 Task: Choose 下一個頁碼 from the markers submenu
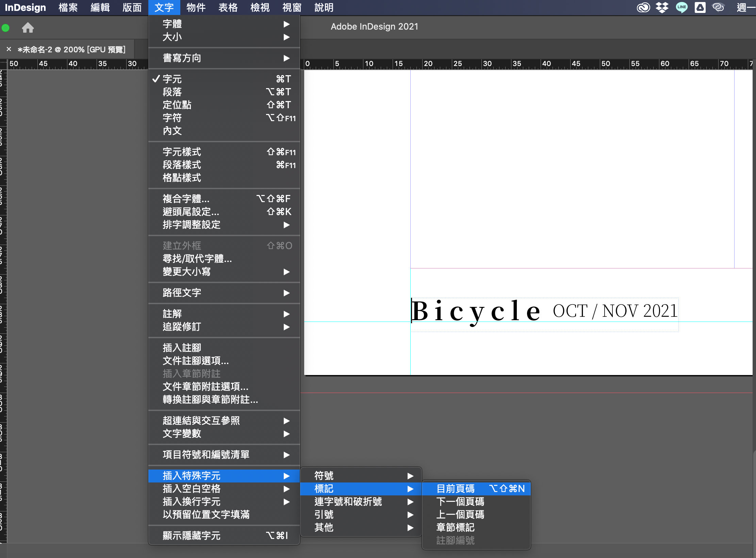[460, 502]
